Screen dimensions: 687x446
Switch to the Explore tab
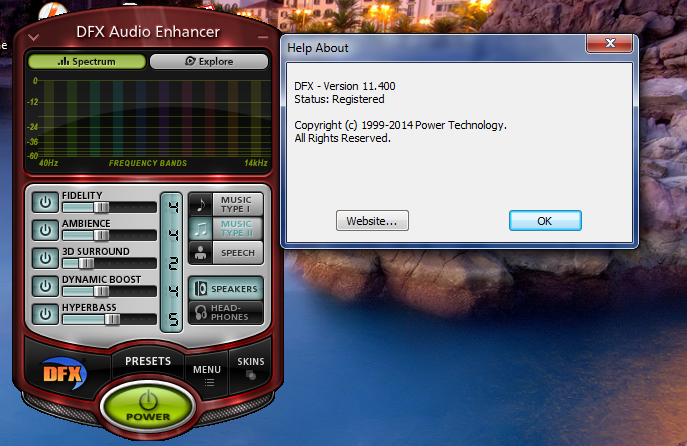[x=209, y=61]
